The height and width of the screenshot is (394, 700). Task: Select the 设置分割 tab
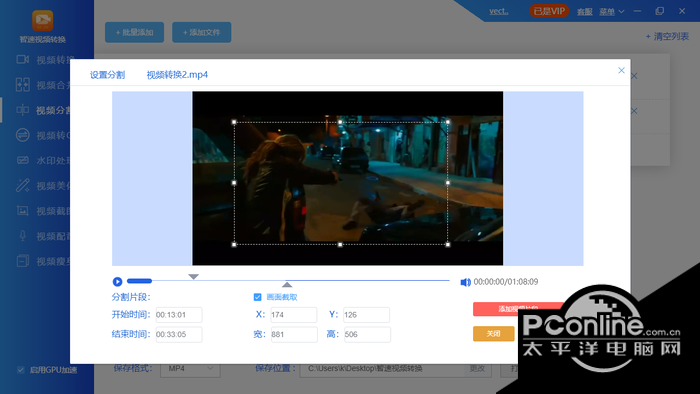107,75
